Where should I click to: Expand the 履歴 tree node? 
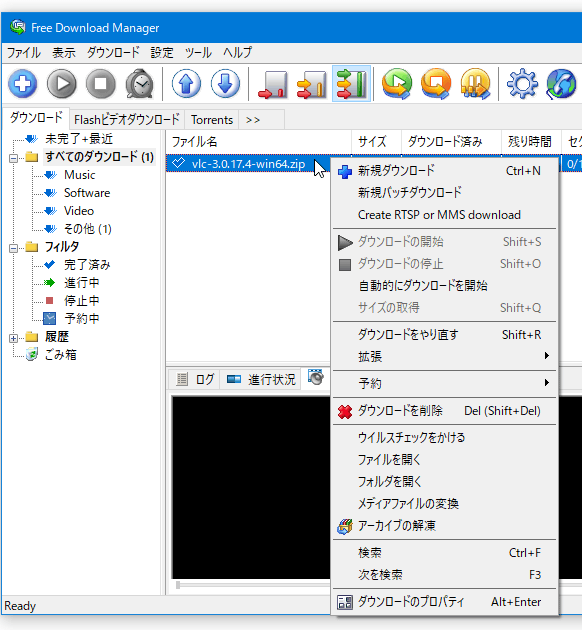[x=13, y=338]
